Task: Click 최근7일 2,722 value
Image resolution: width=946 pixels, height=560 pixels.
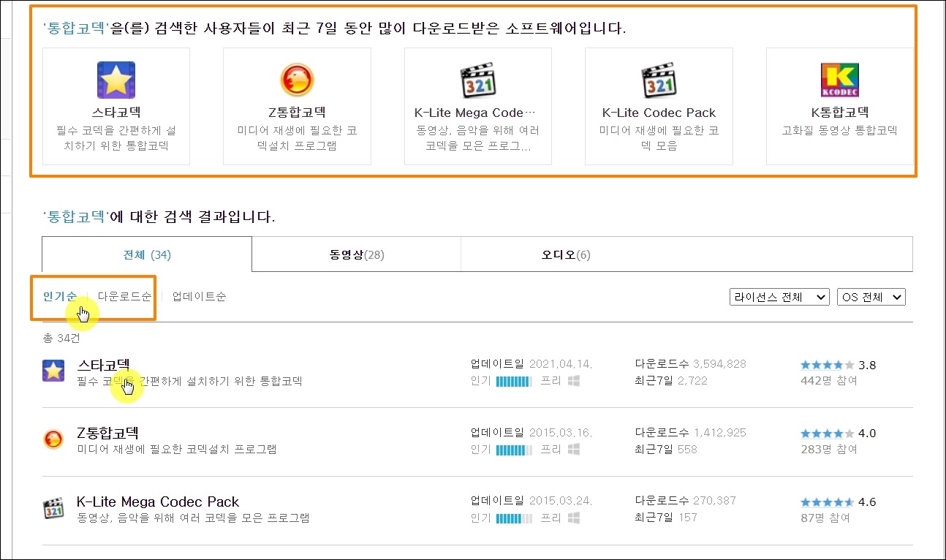Action: click(692, 381)
